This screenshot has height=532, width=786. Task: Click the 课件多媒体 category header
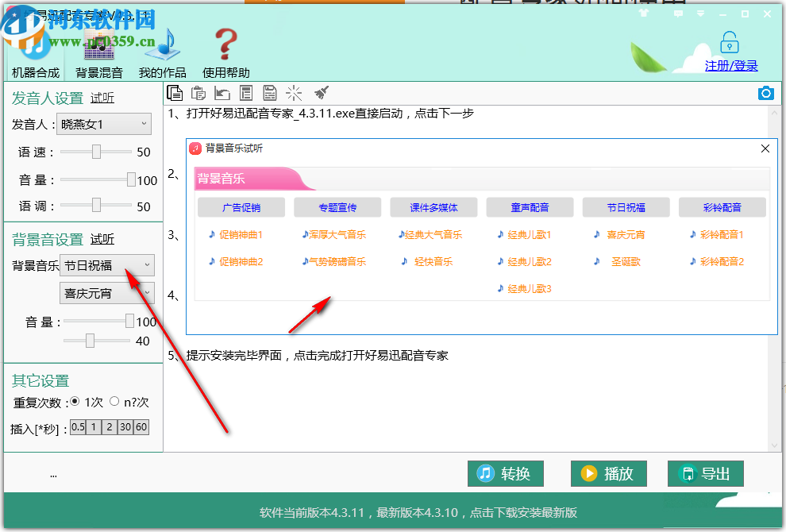(433, 207)
